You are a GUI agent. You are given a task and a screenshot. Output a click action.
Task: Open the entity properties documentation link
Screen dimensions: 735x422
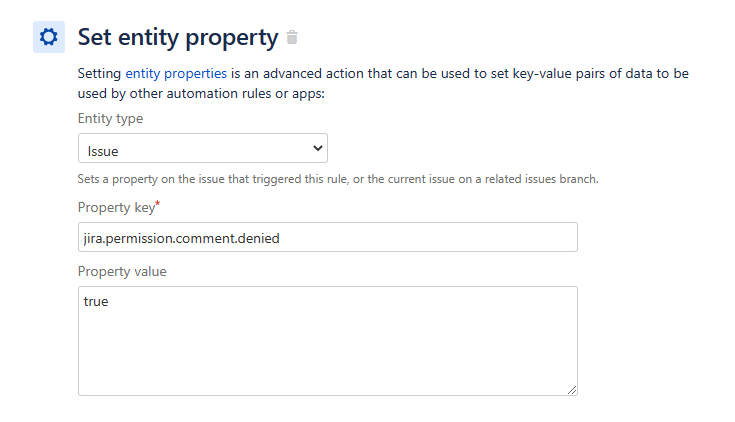(x=176, y=74)
